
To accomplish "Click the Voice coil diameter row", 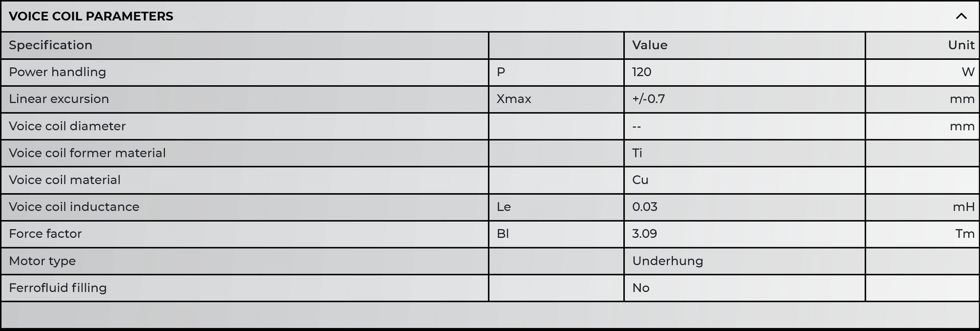I will coord(67,126).
